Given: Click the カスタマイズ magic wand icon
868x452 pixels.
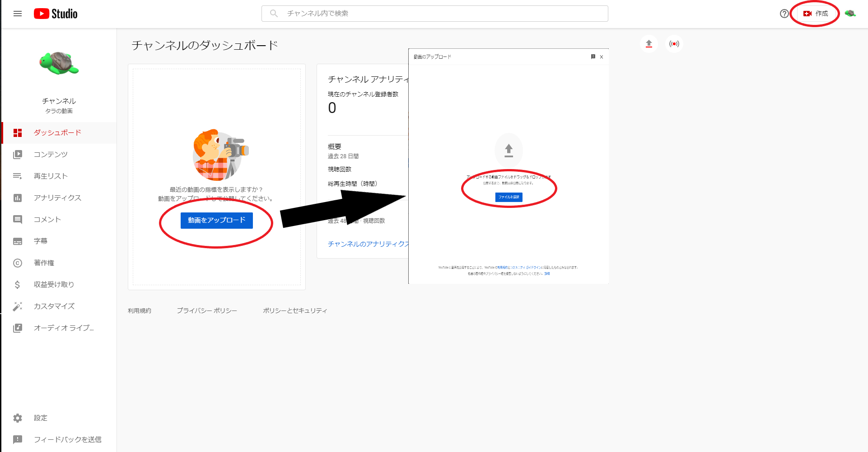Looking at the screenshot, I should 18,306.
